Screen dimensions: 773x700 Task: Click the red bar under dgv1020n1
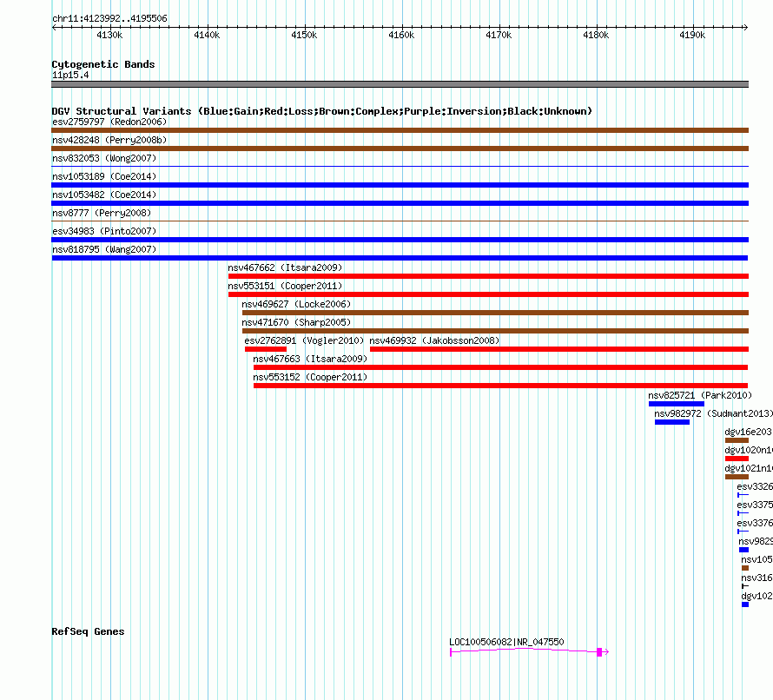(x=737, y=459)
